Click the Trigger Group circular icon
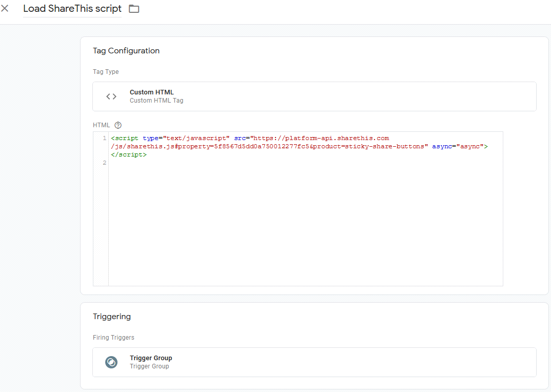The width and height of the screenshot is (551, 392). 111,362
